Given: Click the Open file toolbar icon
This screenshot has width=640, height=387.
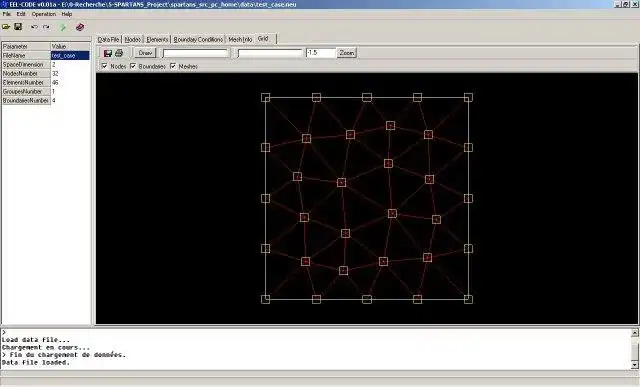Looking at the screenshot, I should (6, 27).
